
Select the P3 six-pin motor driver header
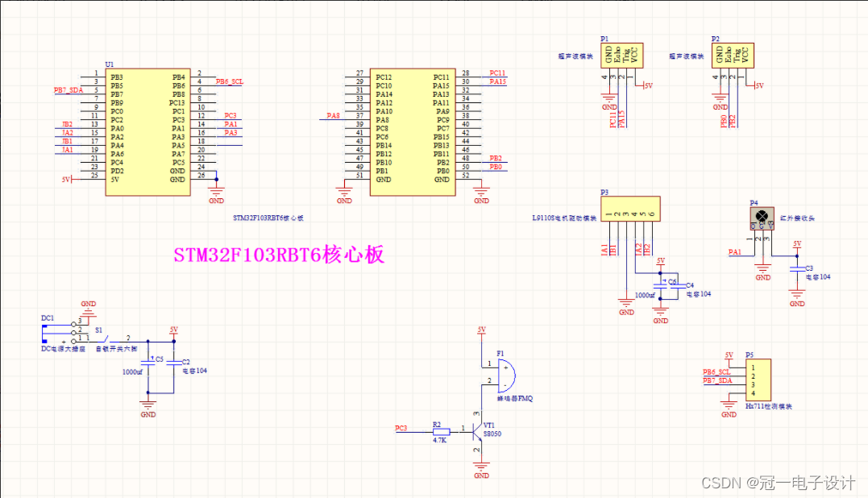click(630, 209)
